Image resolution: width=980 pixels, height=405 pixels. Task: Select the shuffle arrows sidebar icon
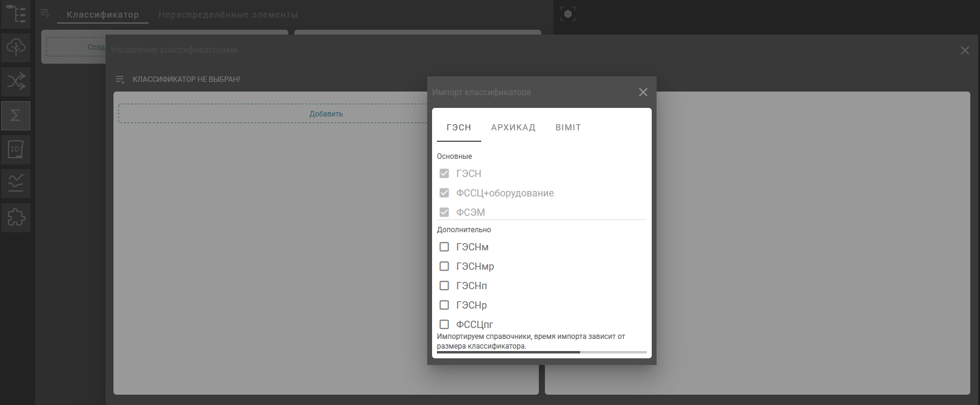16,81
